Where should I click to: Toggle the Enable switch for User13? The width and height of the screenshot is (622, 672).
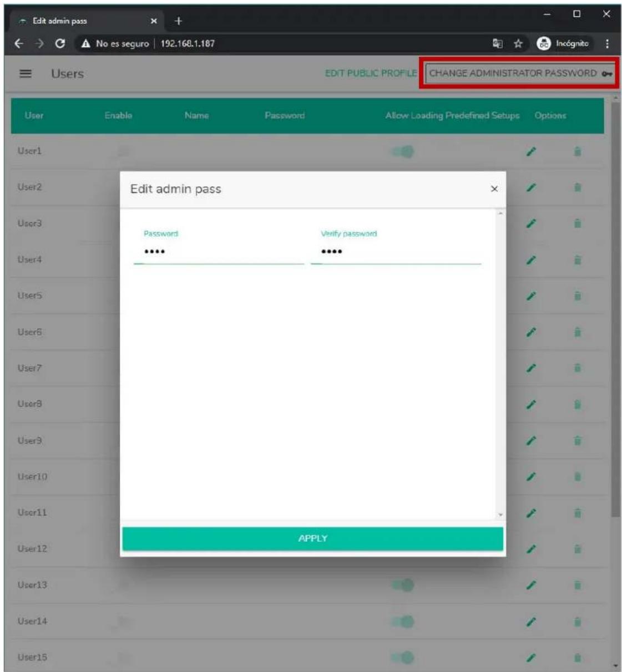click(x=123, y=585)
